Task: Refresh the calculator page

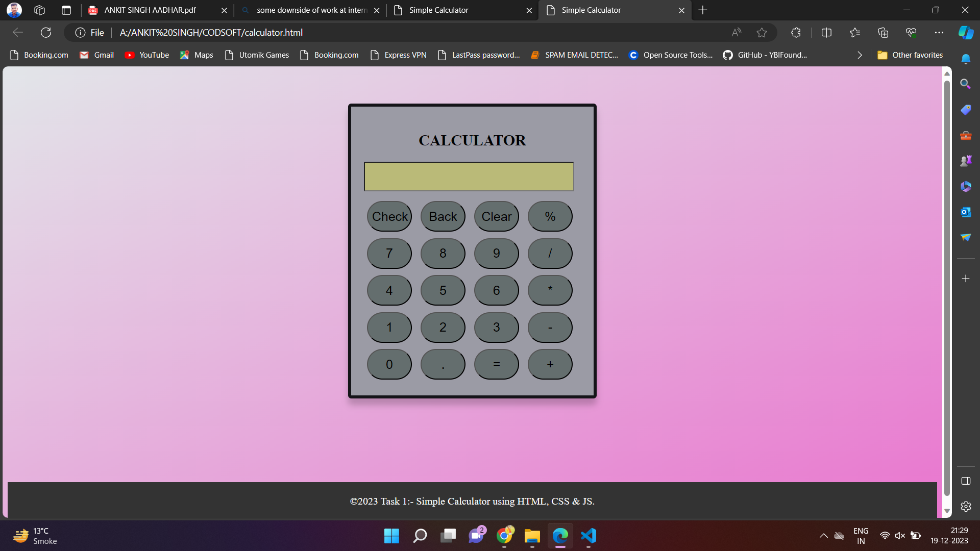Action: pyautogui.click(x=46, y=32)
